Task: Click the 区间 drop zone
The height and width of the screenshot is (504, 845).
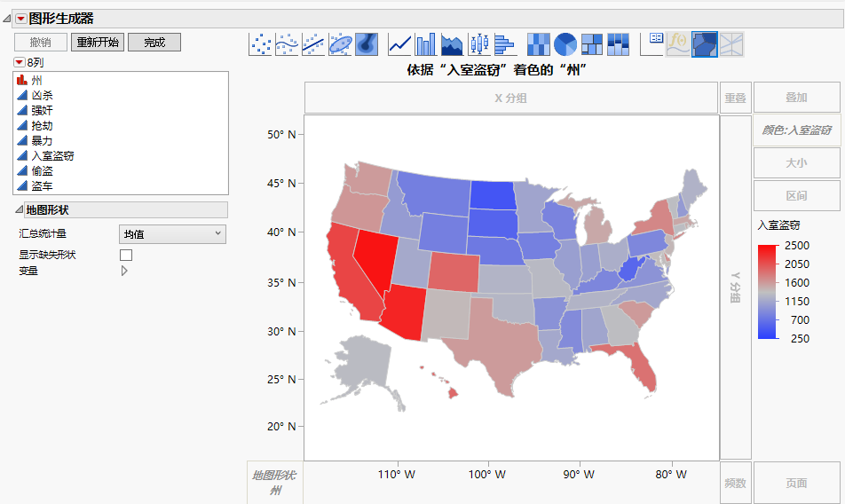Action: (x=796, y=195)
